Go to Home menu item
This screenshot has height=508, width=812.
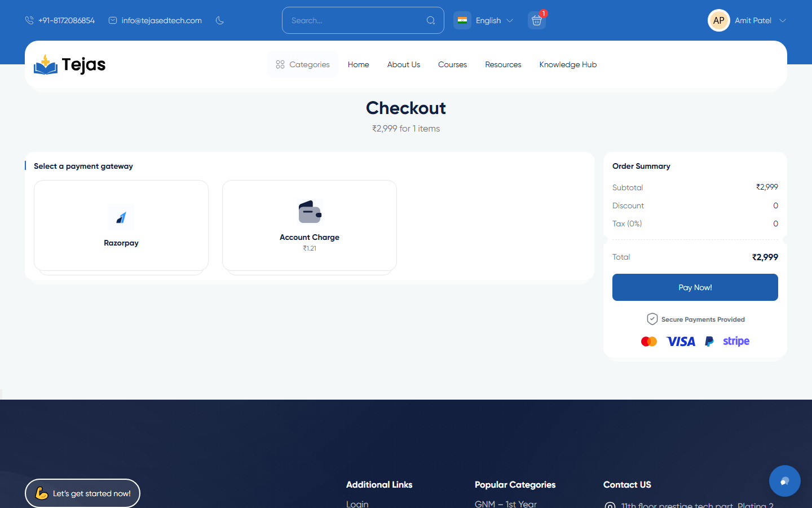point(359,64)
